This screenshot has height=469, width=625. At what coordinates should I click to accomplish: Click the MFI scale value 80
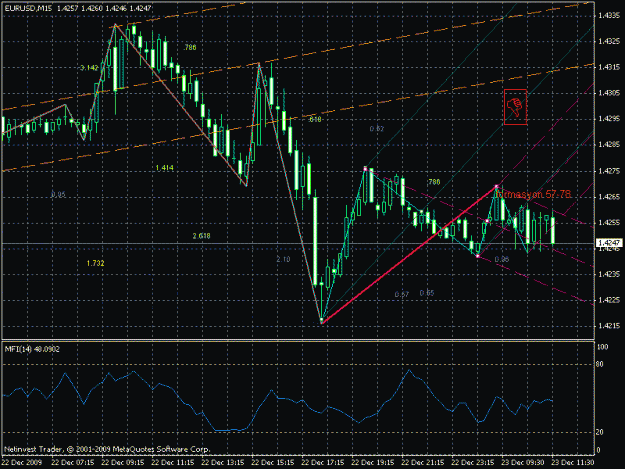pyautogui.click(x=601, y=364)
